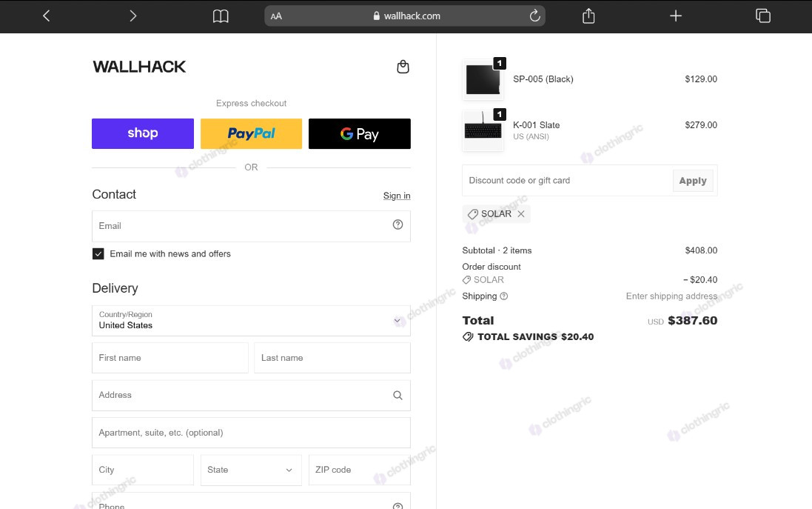Click the WALLHACK store logo
The width and height of the screenshot is (812, 509).
pos(139,67)
